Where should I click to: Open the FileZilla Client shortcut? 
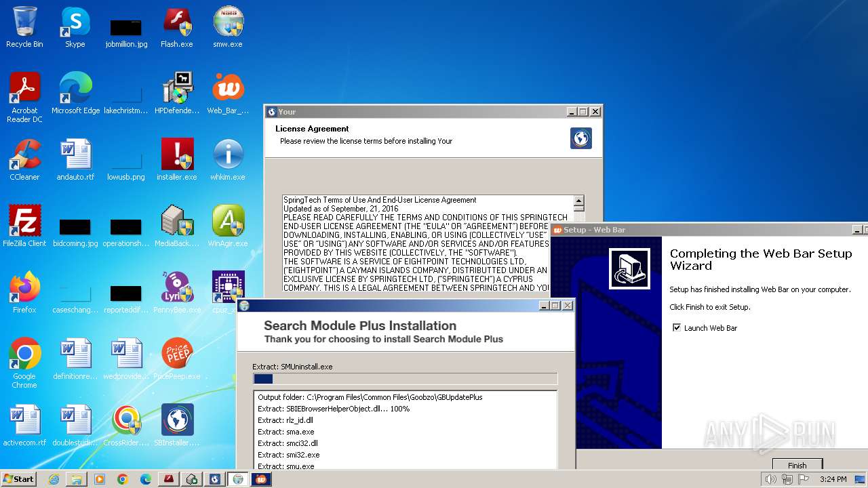[x=24, y=226]
